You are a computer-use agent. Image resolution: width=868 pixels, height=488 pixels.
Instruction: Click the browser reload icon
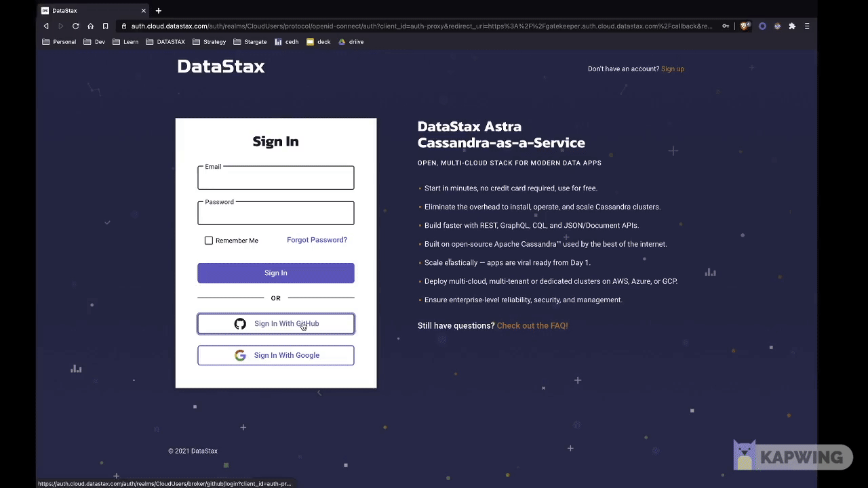75,26
